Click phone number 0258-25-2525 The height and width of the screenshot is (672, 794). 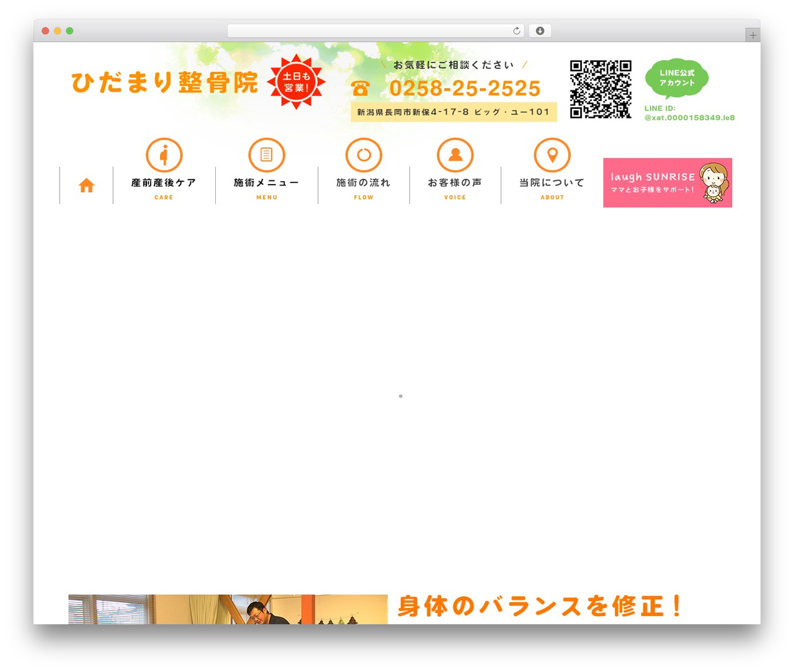[465, 89]
